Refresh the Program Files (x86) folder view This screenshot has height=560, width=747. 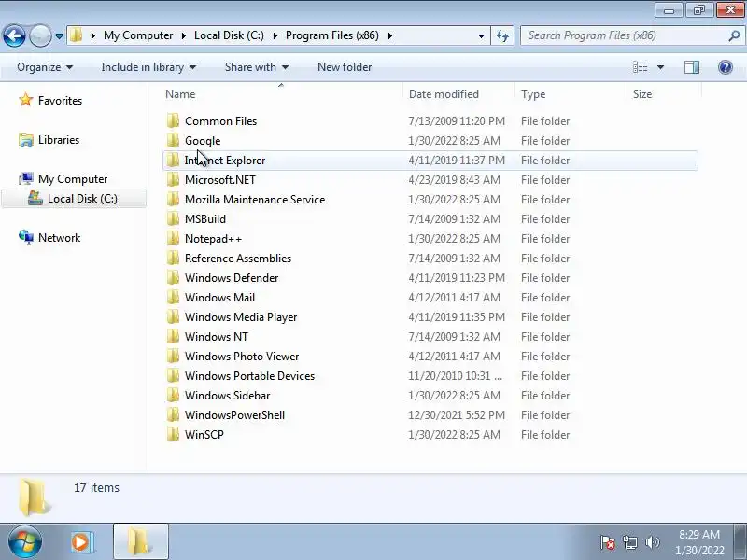[502, 35]
